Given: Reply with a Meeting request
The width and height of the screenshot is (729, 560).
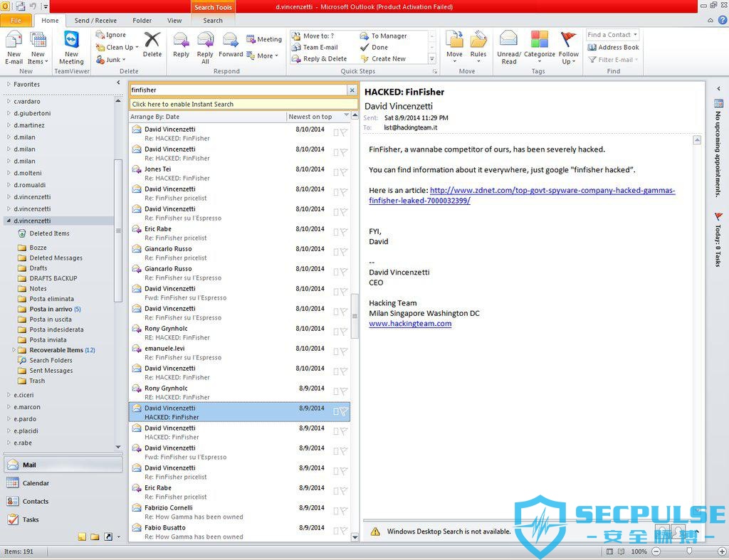Looking at the screenshot, I should point(264,39).
